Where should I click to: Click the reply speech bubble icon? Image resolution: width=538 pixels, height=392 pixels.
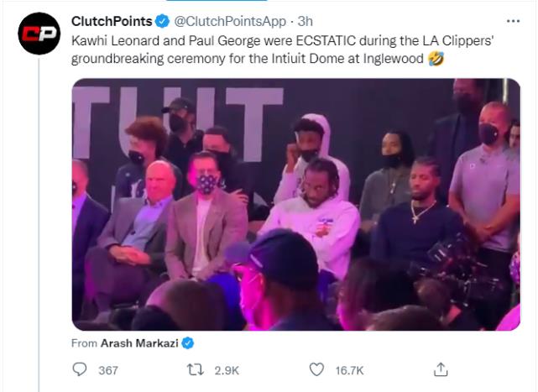[x=81, y=369]
